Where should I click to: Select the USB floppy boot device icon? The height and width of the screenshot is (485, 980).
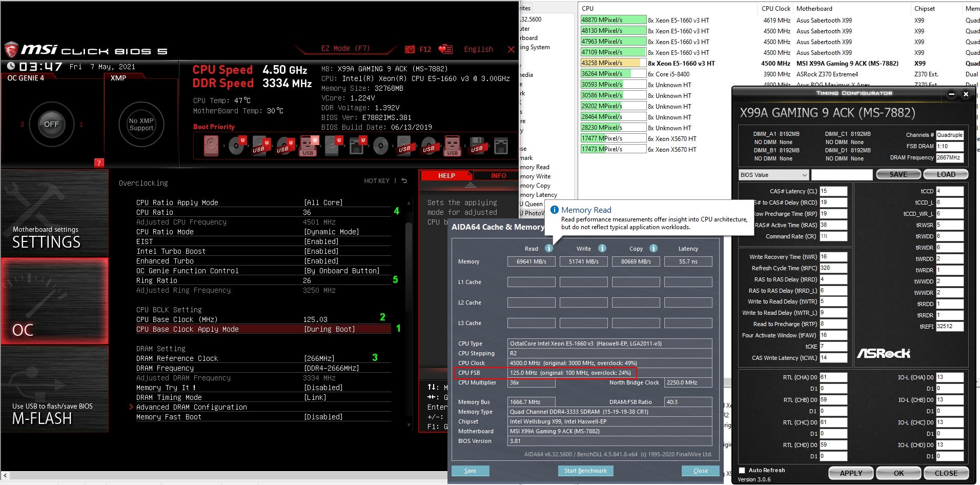(x=477, y=146)
